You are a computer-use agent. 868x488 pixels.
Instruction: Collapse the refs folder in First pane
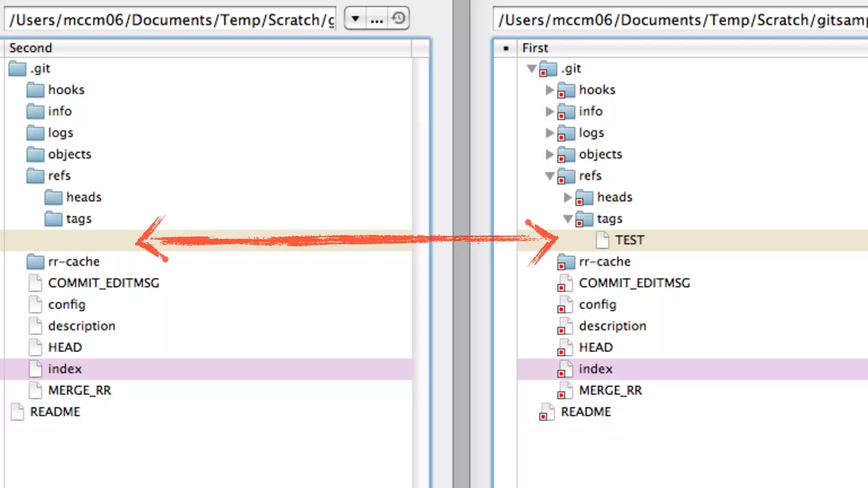click(x=550, y=176)
